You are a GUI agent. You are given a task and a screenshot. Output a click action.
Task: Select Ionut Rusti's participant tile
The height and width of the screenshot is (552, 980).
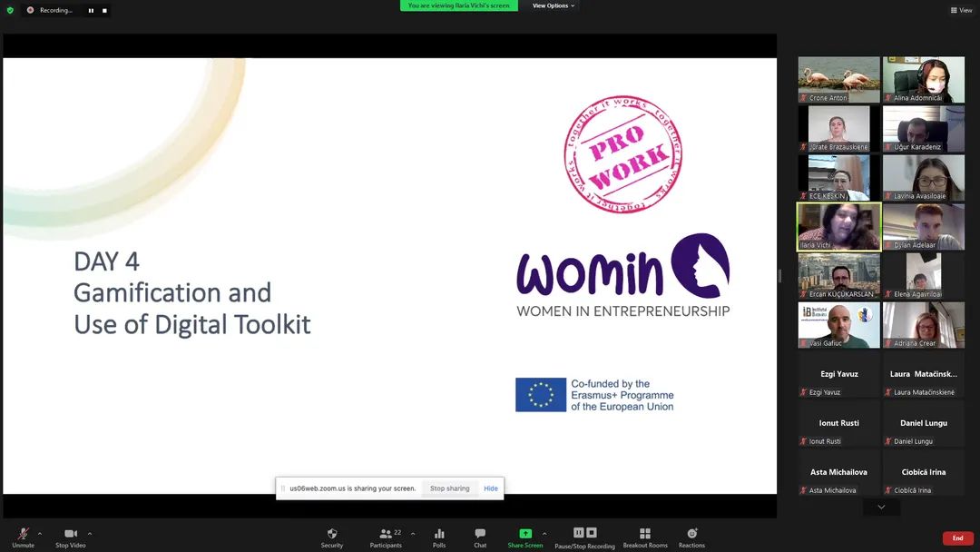pos(838,423)
